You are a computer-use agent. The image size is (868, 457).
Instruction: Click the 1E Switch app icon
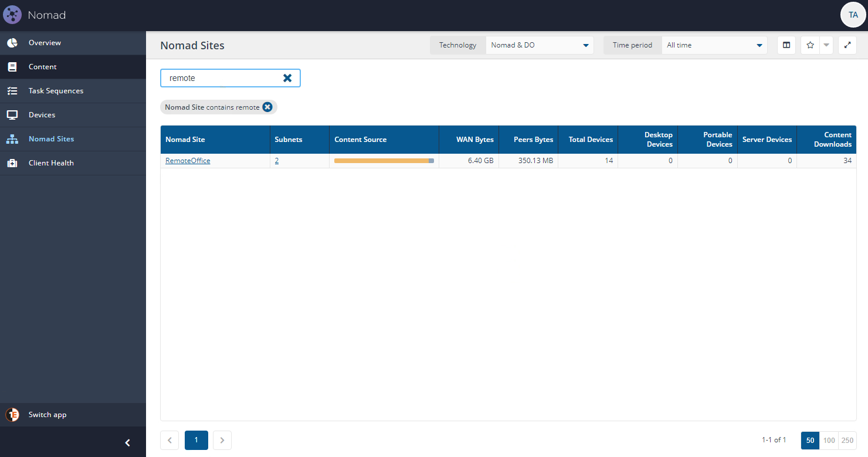(12, 415)
